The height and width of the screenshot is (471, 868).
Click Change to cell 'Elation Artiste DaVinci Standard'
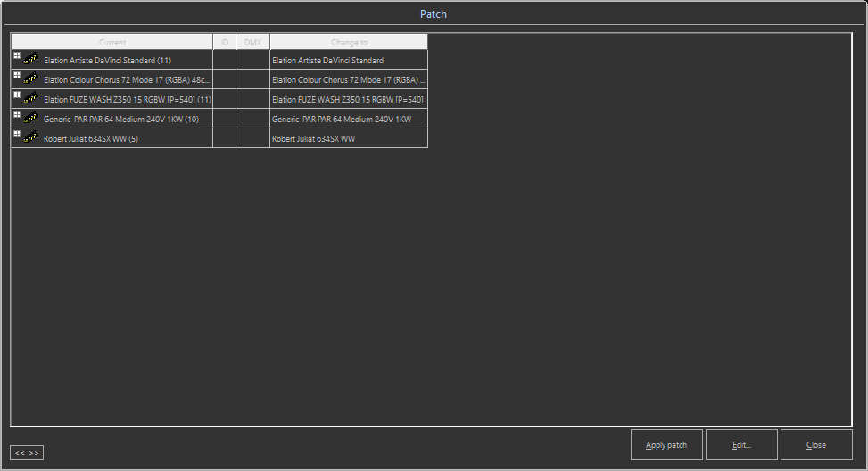[x=349, y=60]
